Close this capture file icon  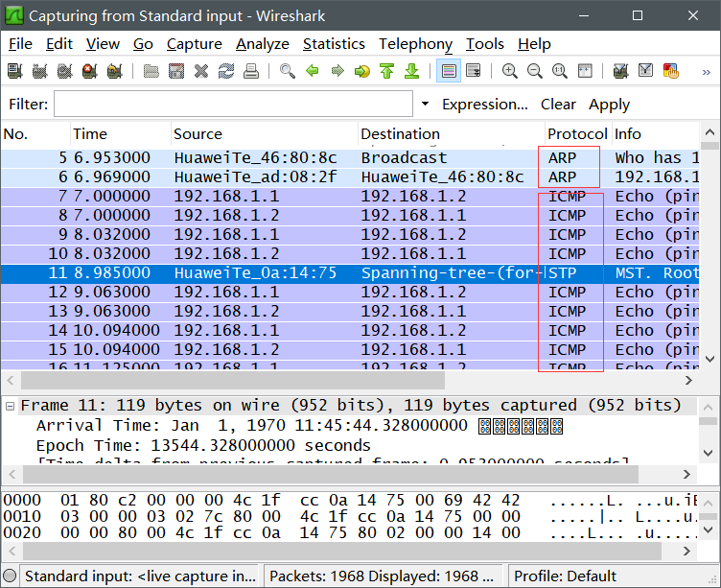click(x=201, y=71)
